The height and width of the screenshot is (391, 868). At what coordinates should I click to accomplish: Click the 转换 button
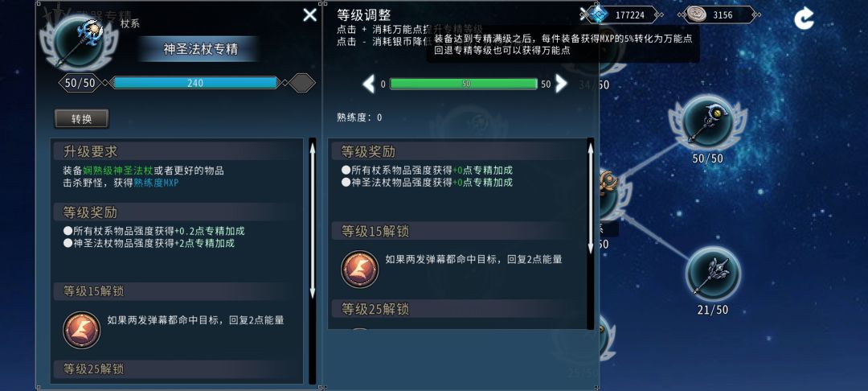click(81, 118)
